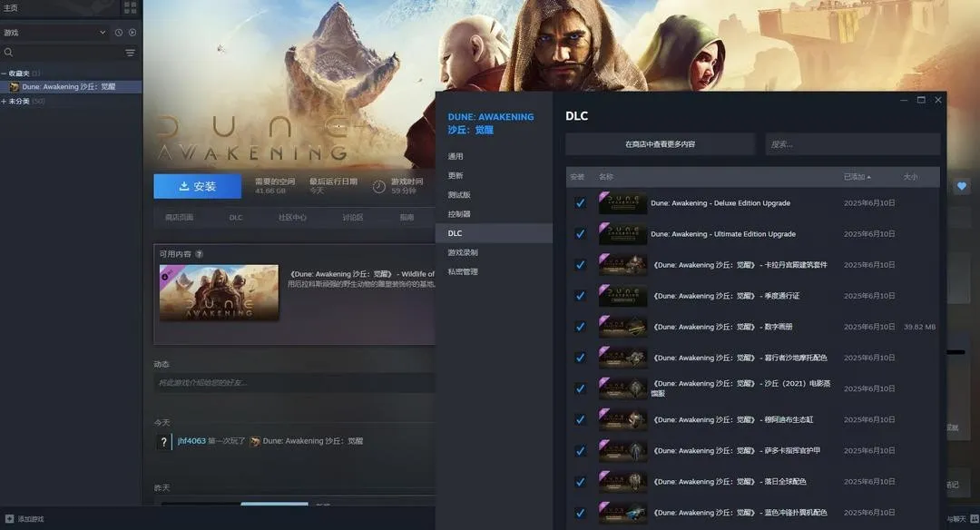Click the DLC search input field
The height and width of the screenshot is (530, 980).
click(x=852, y=144)
